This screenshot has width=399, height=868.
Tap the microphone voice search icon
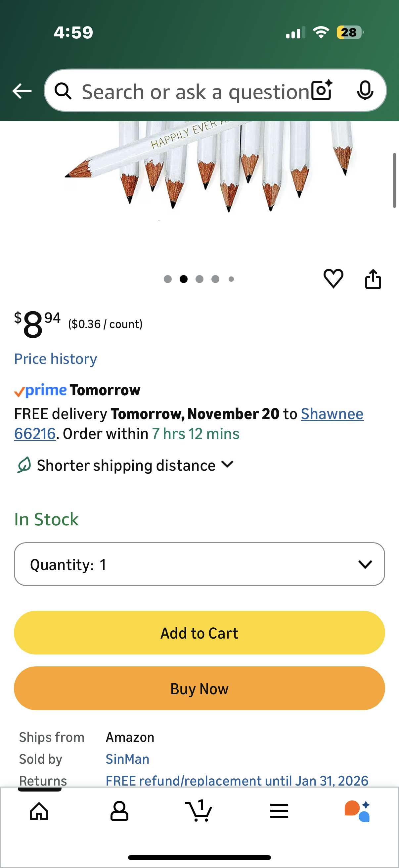365,91
